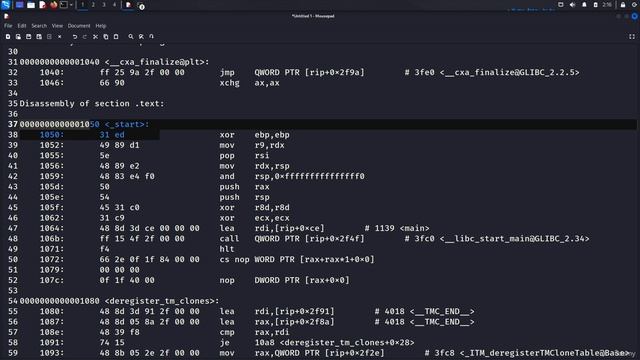Click 'je 10a8' instruction on line 58
The height and width of the screenshot is (360, 640).
[x=247, y=342]
